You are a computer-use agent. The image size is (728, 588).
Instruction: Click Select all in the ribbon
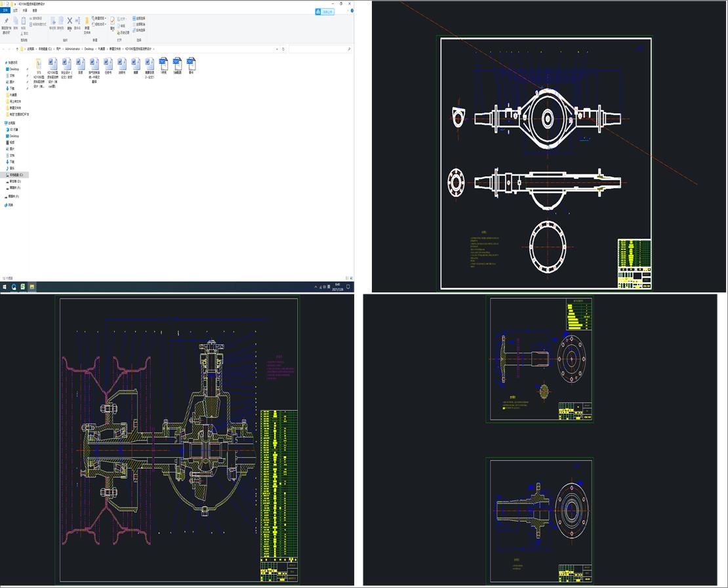click(139, 18)
